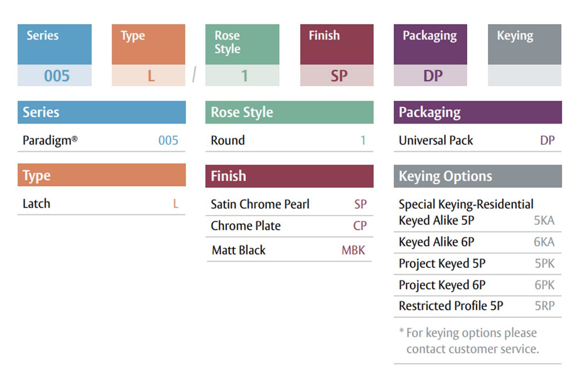Select the maroon Finish header tile

pos(337,45)
